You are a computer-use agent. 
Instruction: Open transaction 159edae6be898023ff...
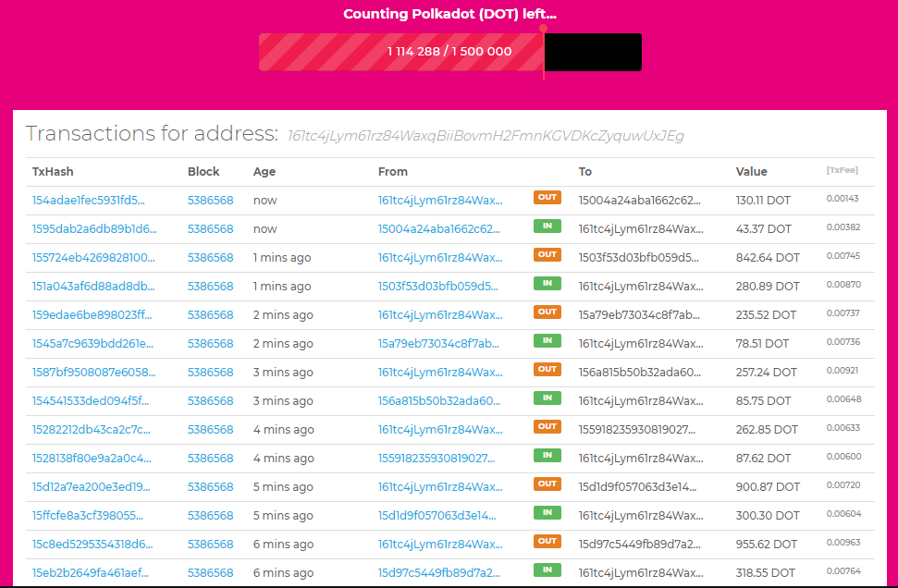pos(92,315)
